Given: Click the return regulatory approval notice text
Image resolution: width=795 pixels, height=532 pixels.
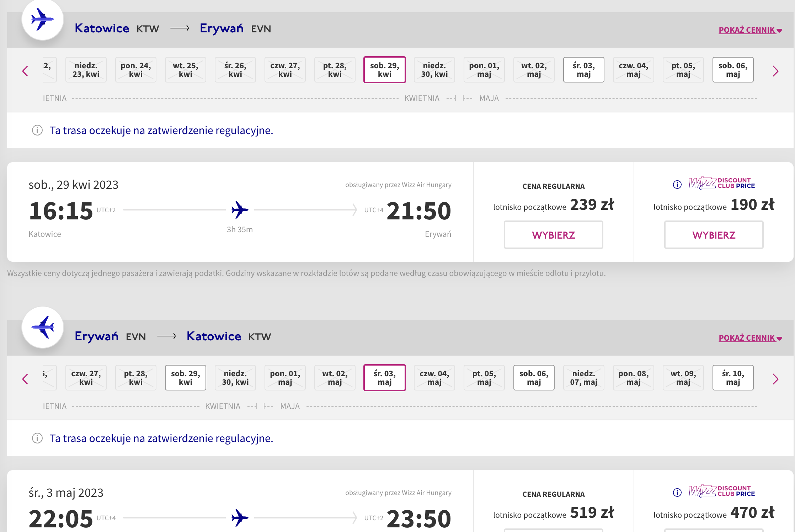Looking at the screenshot, I should coord(161,438).
